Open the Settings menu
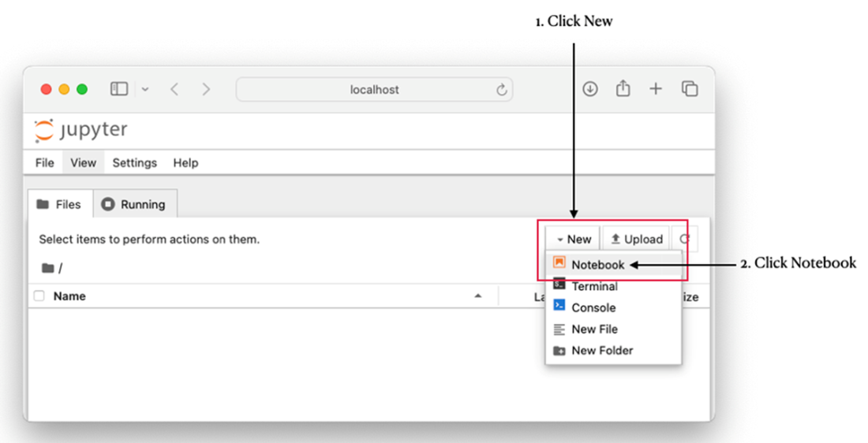868x443 pixels. pyautogui.click(x=134, y=162)
